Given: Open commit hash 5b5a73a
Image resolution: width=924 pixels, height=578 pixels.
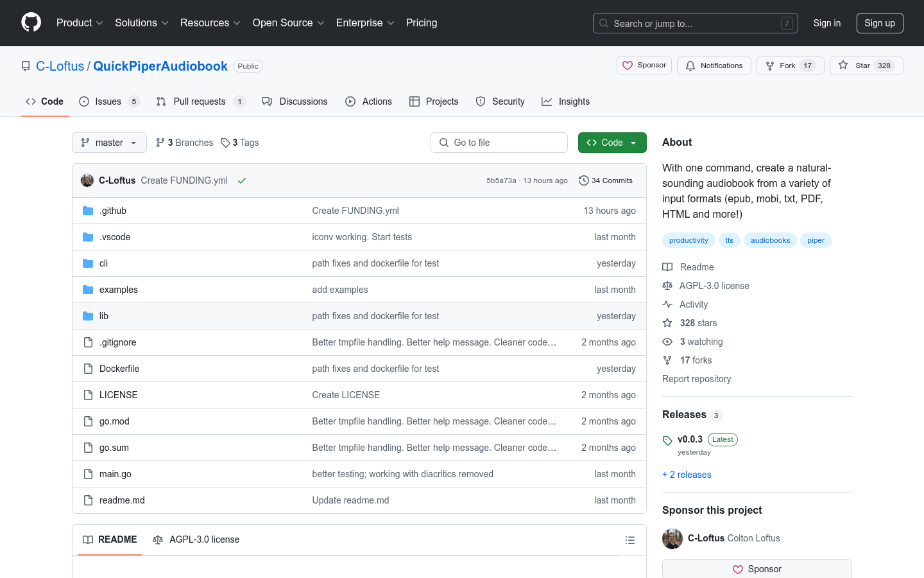Looking at the screenshot, I should pyautogui.click(x=501, y=180).
